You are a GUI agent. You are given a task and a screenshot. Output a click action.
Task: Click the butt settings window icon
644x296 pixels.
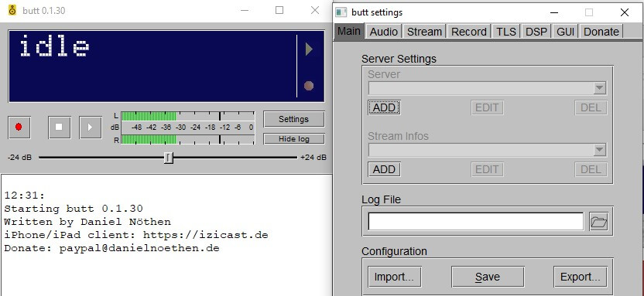pos(341,12)
